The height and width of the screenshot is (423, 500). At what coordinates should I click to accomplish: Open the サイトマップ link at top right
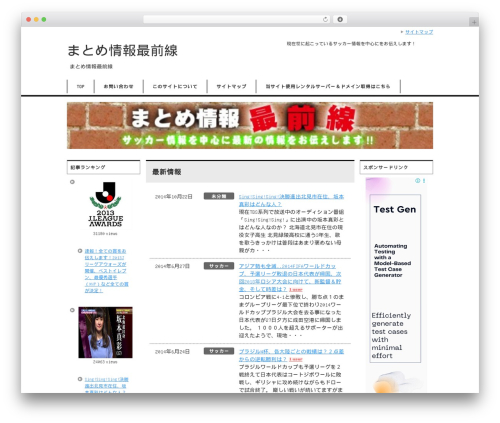click(x=419, y=32)
